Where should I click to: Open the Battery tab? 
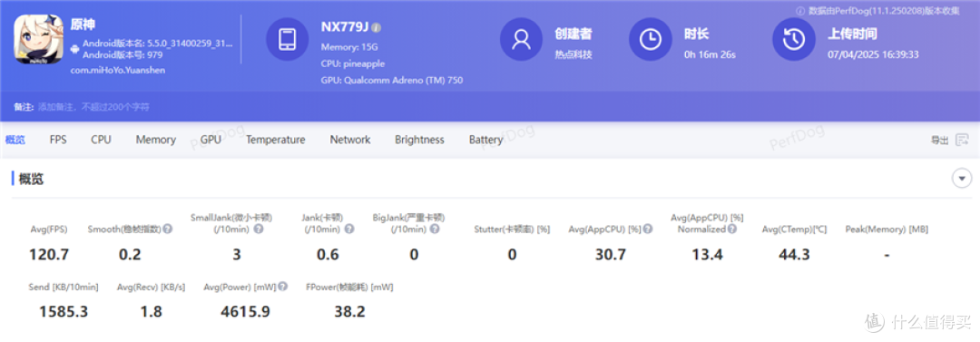485,140
